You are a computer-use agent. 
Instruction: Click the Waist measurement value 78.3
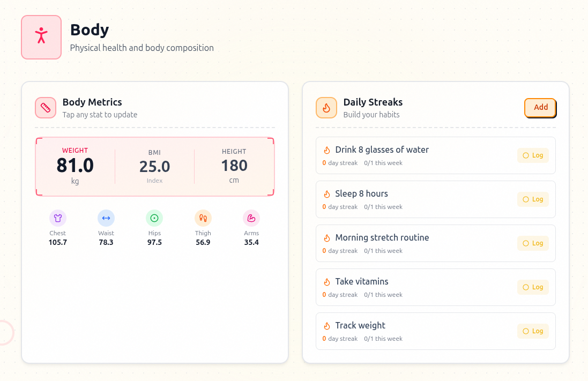106,242
